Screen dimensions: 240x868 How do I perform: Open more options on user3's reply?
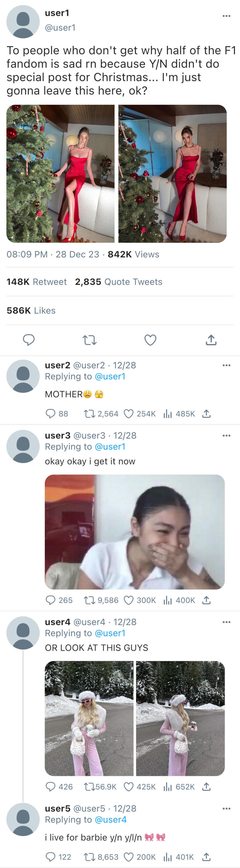226,435
